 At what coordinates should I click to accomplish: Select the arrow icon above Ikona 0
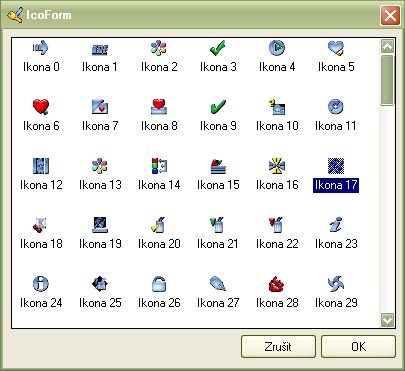click(41, 48)
